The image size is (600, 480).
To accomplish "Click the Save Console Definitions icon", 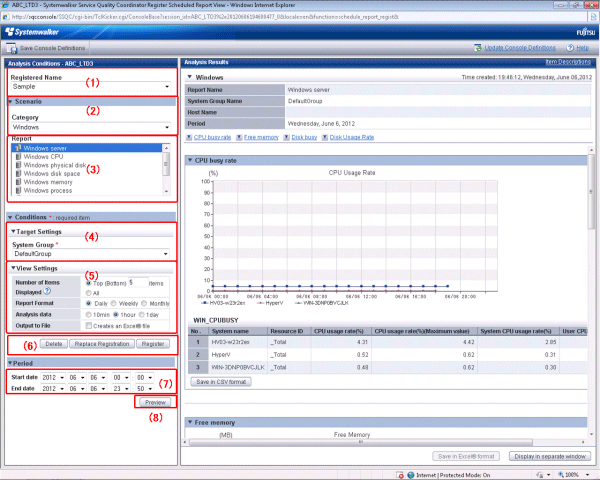I will [x=11, y=48].
